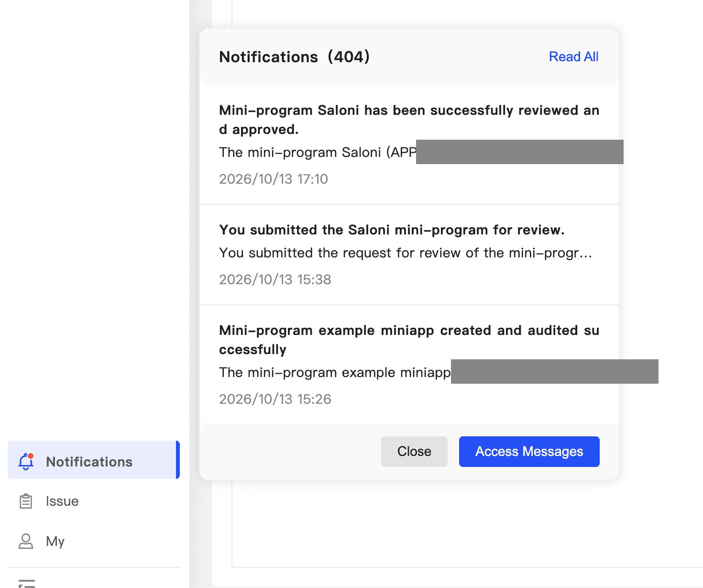Viewport: 703px width, 588px height.
Task: Select 'You submitted the Saloni mini-program for review' title
Action: coord(392,230)
